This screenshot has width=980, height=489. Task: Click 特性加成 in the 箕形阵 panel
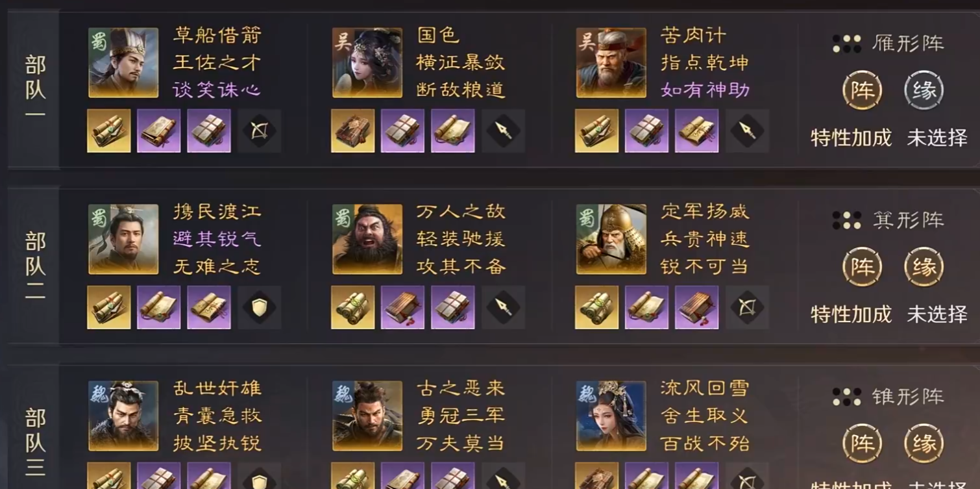[x=851, y=314]
